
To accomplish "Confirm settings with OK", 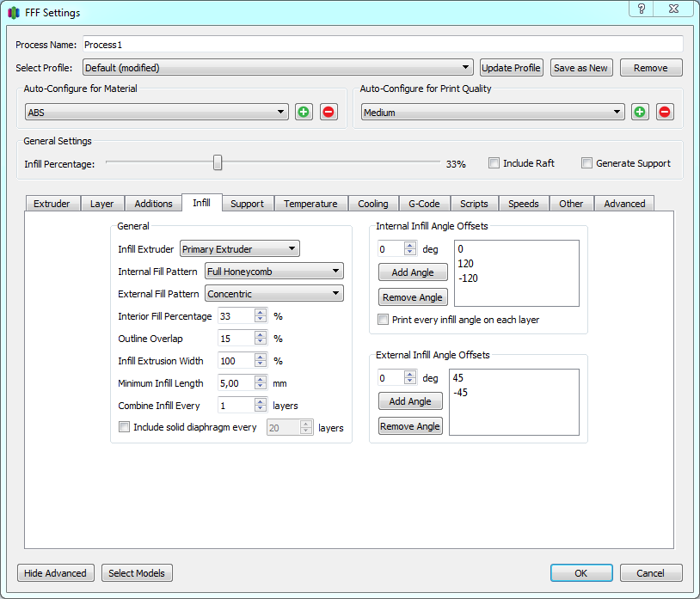I will 581,572.
